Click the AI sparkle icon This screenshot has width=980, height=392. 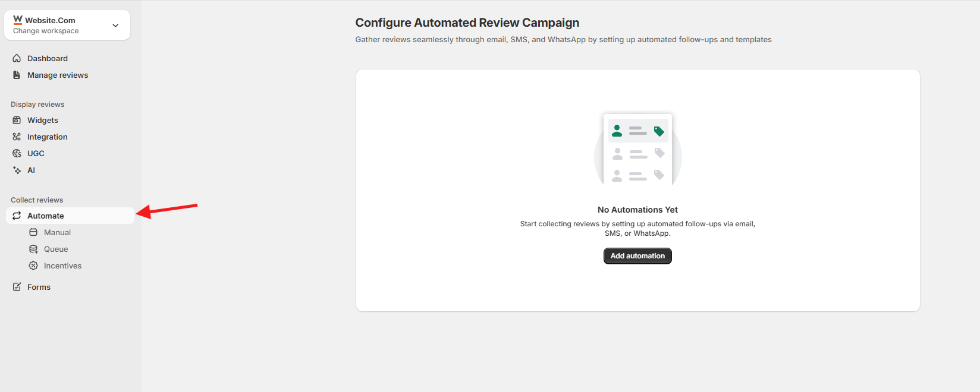[x=17, y=170]
